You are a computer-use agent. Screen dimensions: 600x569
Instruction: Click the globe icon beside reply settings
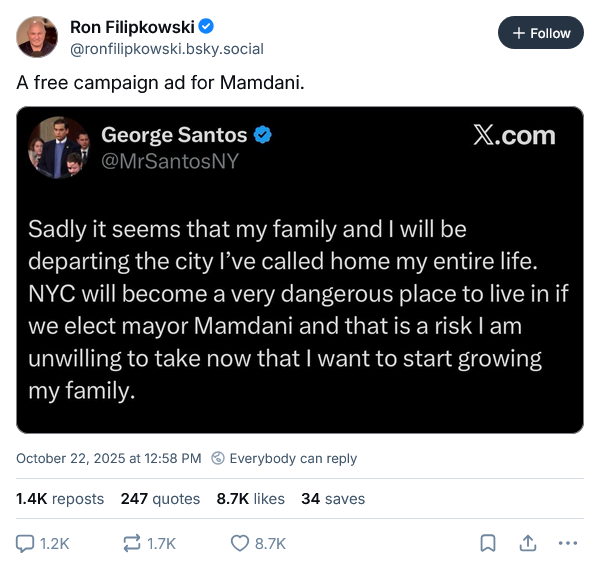point(218,459)
